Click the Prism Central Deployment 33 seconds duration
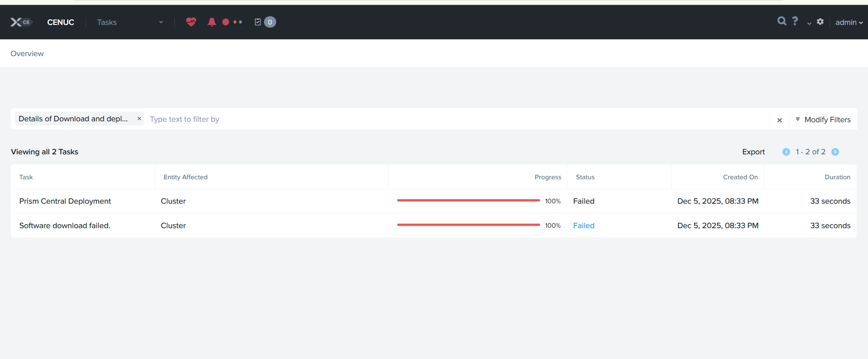The width and height of the screenshot is (868, 359). [x=830, y=201]
